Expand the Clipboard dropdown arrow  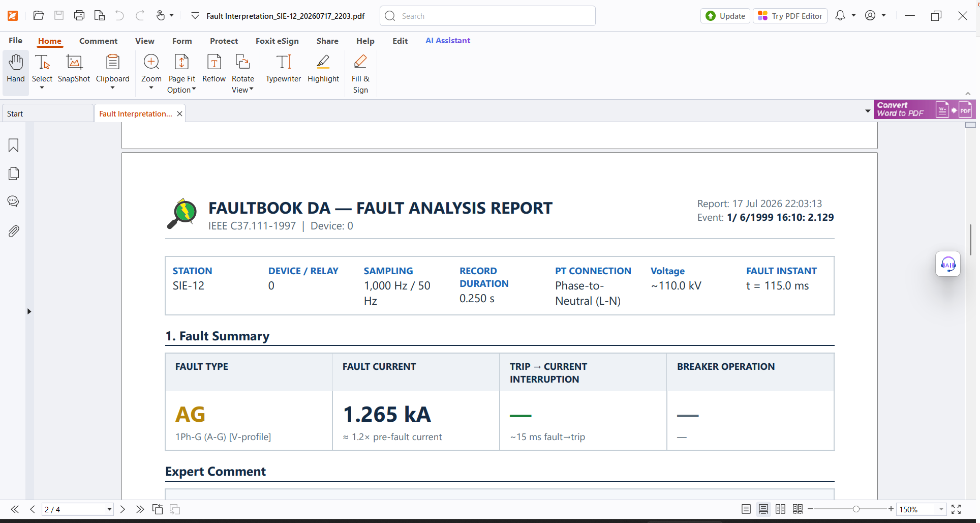113,88
